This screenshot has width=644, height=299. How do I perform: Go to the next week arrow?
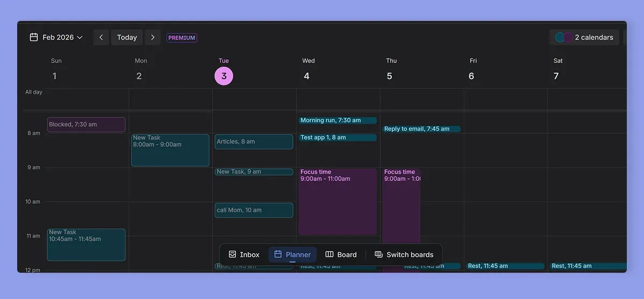(152, 38)
